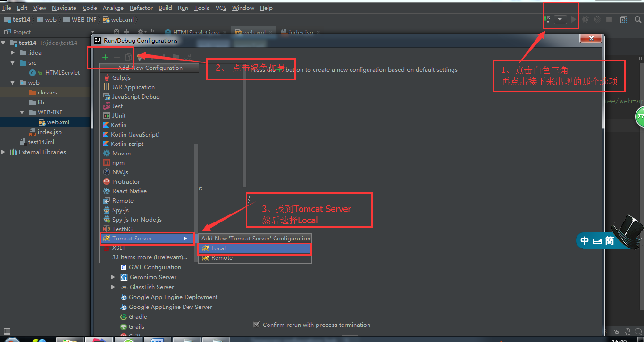Image resolution: width=644 pixels, height=342 pixels.
Task: Expand the .idea folder
Action: [x=13, y=53]
